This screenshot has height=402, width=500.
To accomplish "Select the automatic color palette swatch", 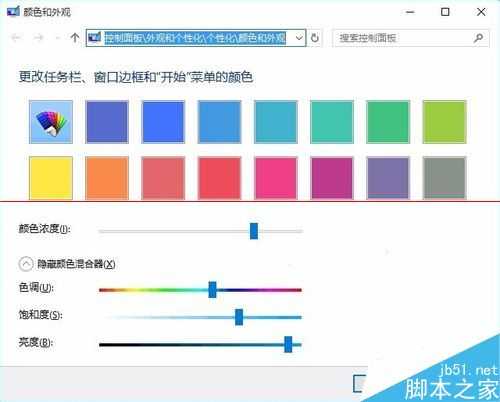I will (51, 122).
